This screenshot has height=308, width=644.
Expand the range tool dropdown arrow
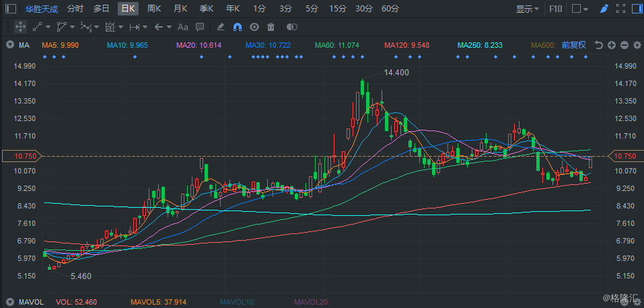[145, 27]
